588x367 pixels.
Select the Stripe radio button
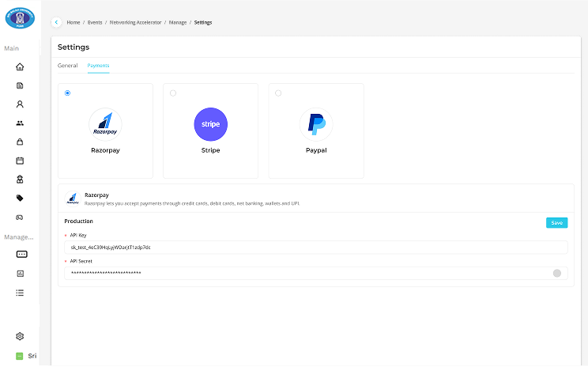pyautogui.click(x=173, y=93)
